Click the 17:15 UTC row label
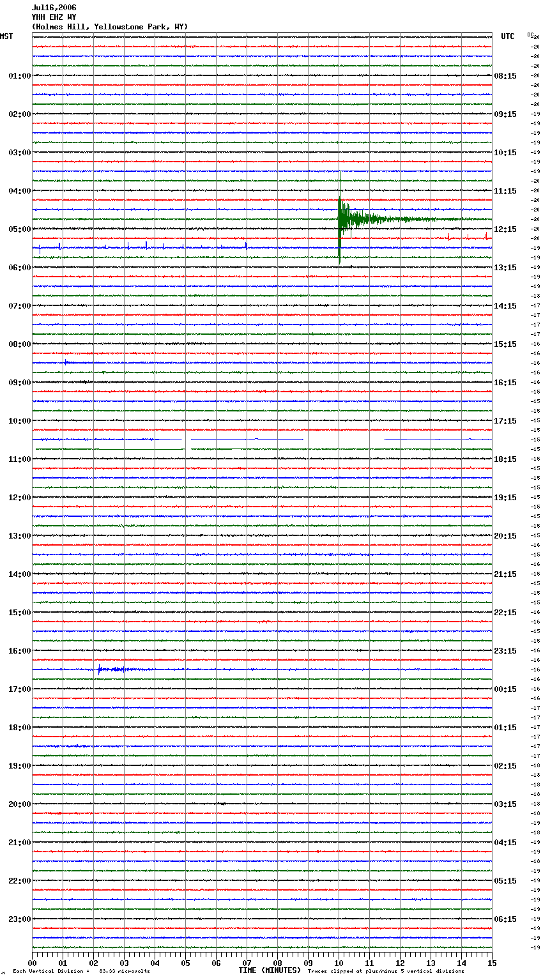Viewport: 543px width, 980px height. tap(505, 421)
